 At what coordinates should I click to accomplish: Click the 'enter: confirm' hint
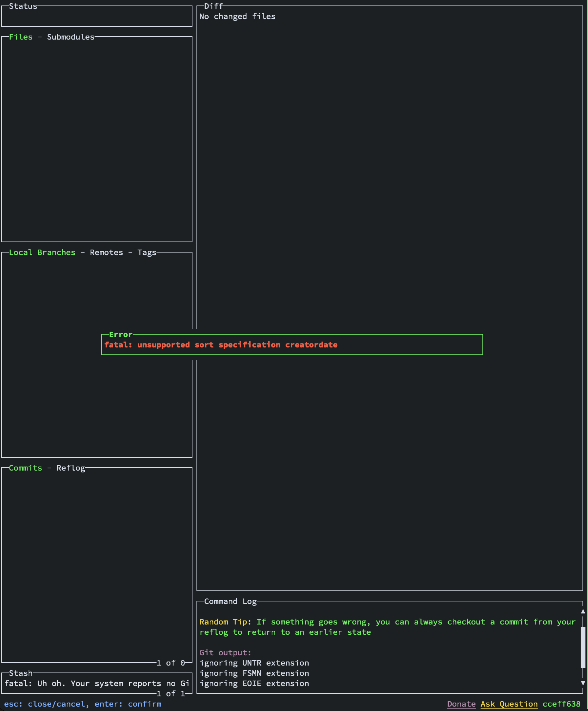coord(128,704)
